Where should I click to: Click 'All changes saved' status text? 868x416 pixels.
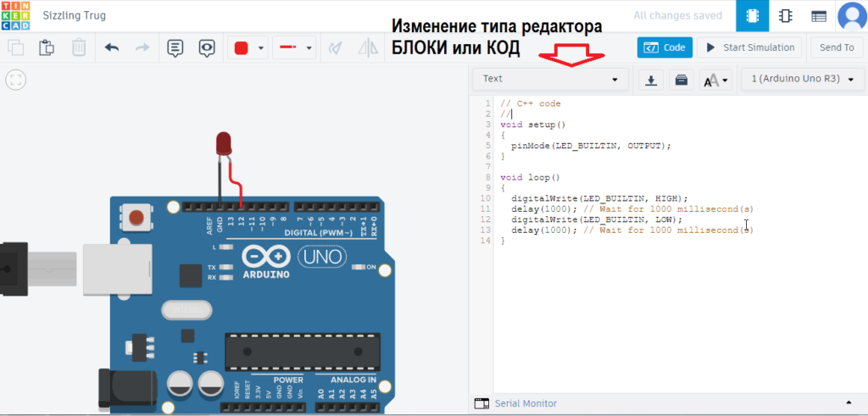pyautogui.click(x=677, y=15)
